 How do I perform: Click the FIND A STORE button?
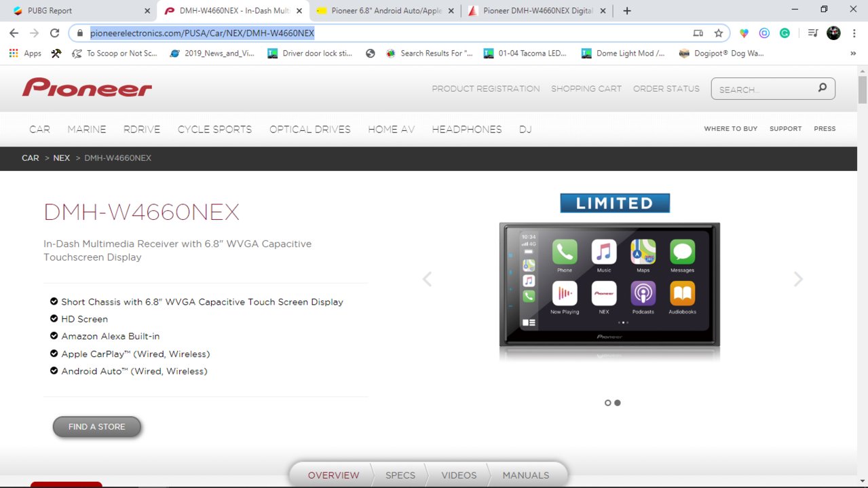point(97,427)
